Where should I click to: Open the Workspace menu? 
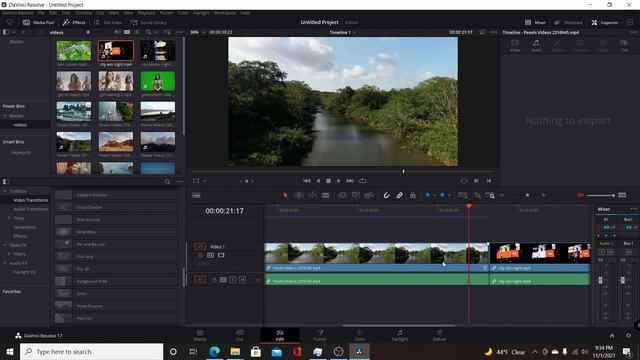point(225,13)
